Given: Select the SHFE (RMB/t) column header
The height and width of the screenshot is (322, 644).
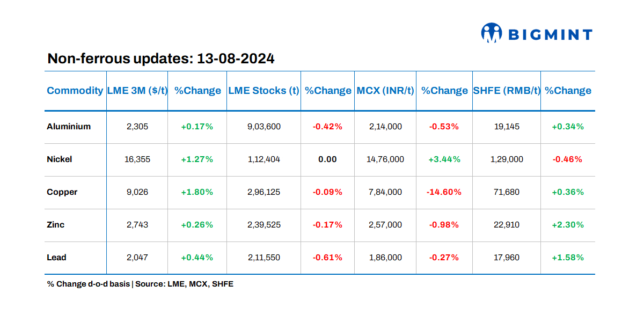Looking at the screenshot, I should coord(507,91).
